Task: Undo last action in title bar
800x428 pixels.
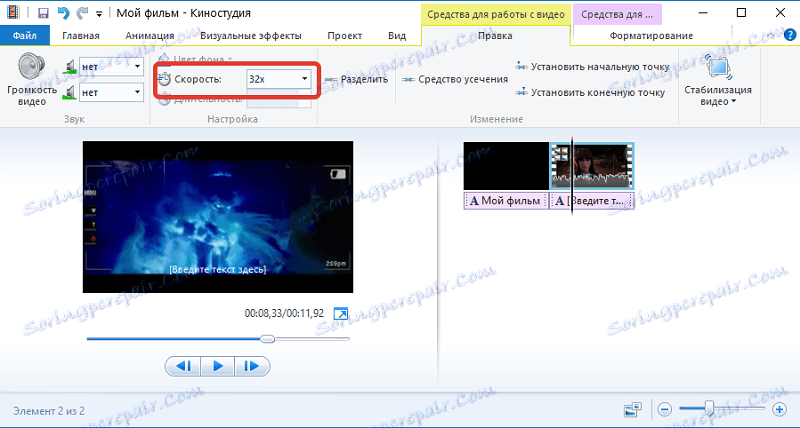Action: click(x=63, y=13)
